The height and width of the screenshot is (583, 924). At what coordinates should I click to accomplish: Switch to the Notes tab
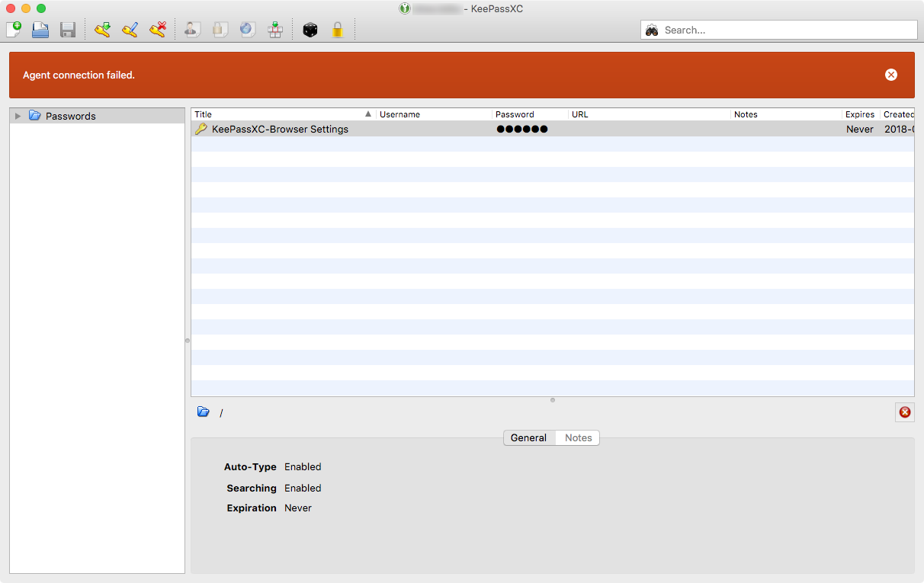[578, 437]
